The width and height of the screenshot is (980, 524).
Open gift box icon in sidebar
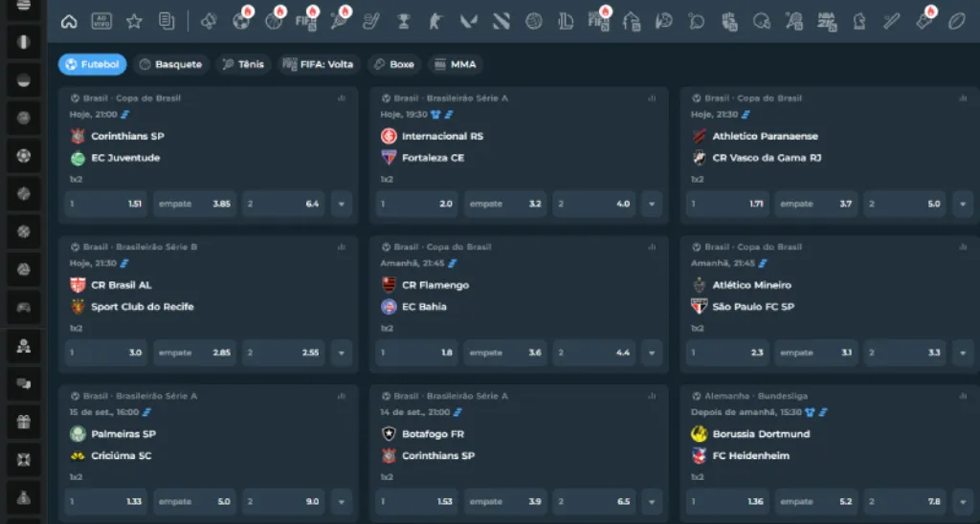tap(23, 422)
